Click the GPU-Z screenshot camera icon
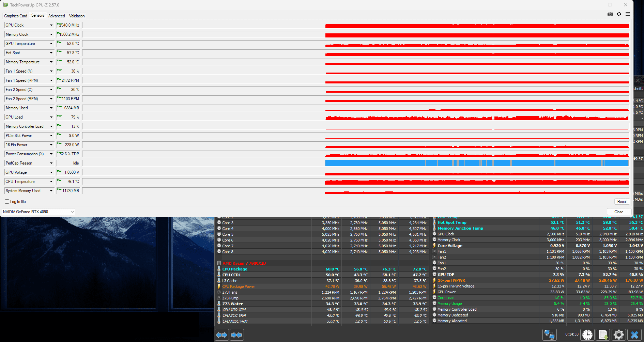The height and width of the screenshot is (342, 644). point(610,14)
